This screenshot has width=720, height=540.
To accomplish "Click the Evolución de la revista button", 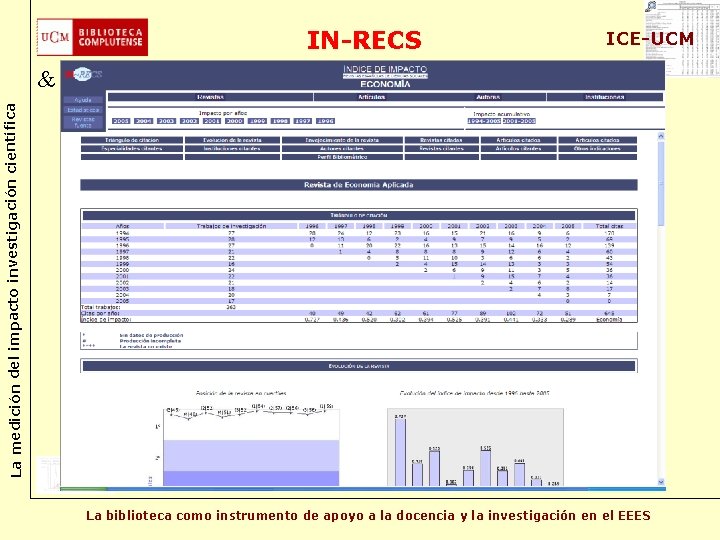I will (232, 140).
